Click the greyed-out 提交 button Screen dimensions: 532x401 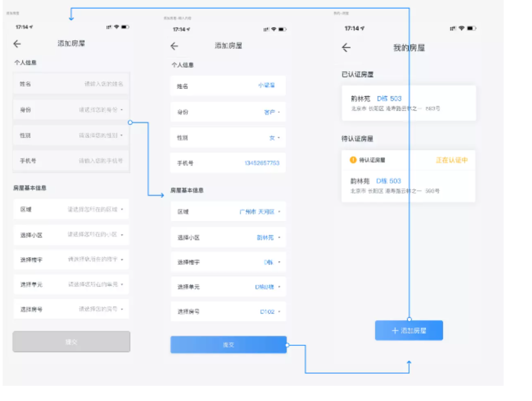coord(71,342)
